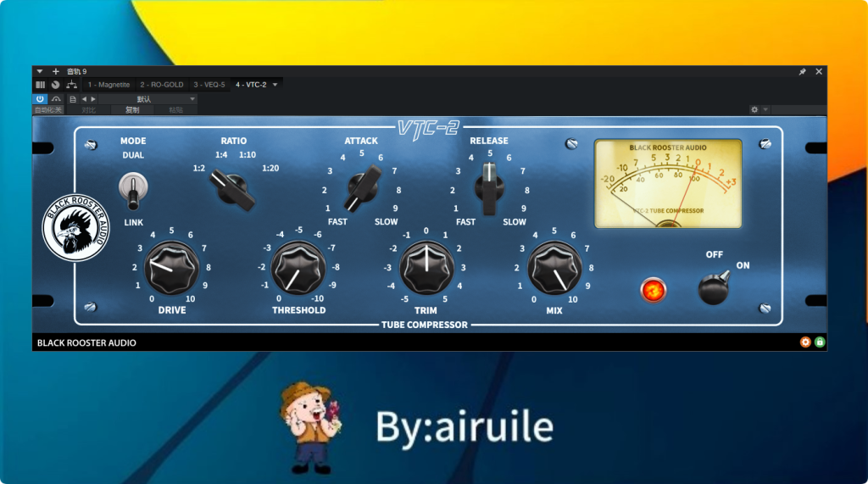Select the 1:10 ratio label
868x484 pixels.
[x=248, y=154]
